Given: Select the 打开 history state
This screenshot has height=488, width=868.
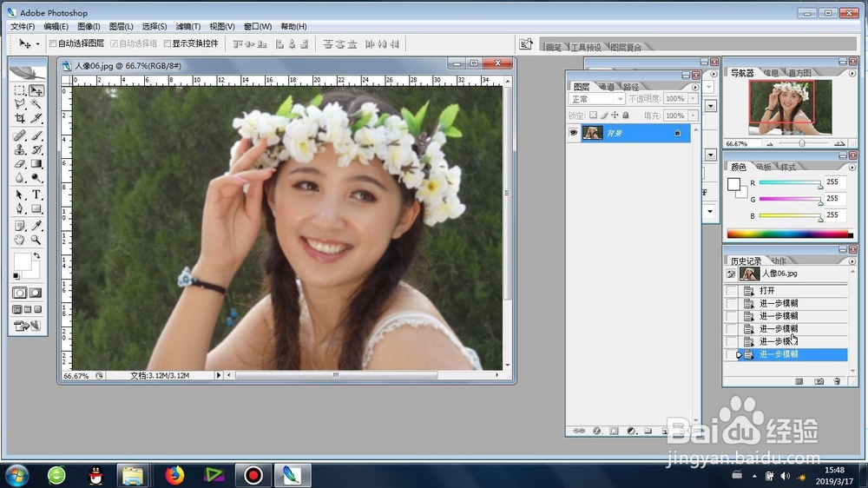Looking at the screenshot, I should [x=786, y=291].
